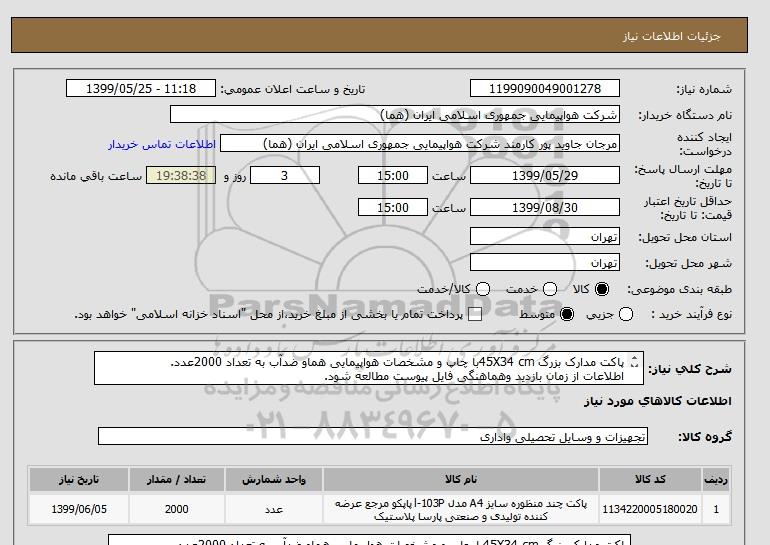Click the شماره نیاز label
770x545 pixels.
(704, 89)
